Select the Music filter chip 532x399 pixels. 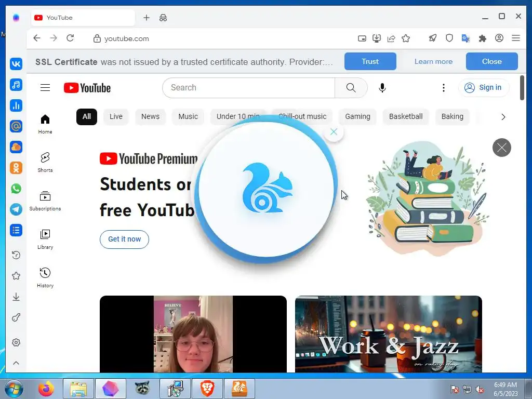point(188,116)
